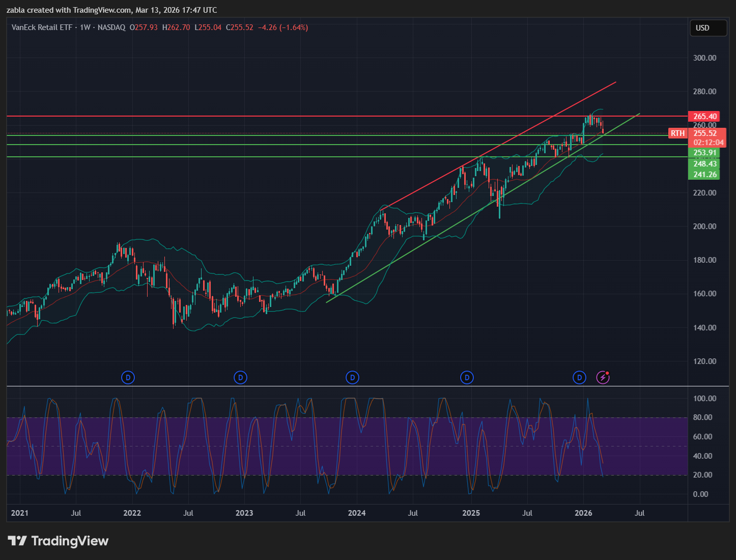Click the dividend marker just before 2022

coord(128,377)
